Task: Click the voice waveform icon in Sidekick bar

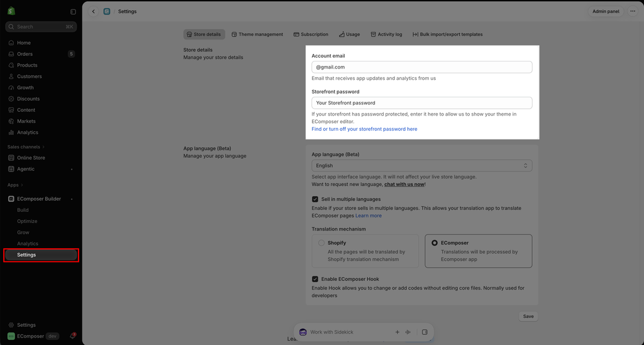Action: point(408,332)
